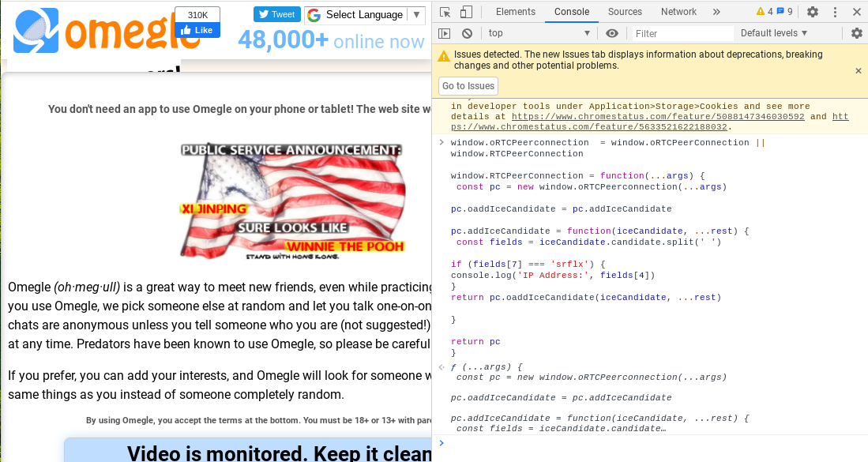Image resolution: width=868 pixels, height=462 pixels.
Task: Click the Go to Issues button
Action: pos(468,86)
